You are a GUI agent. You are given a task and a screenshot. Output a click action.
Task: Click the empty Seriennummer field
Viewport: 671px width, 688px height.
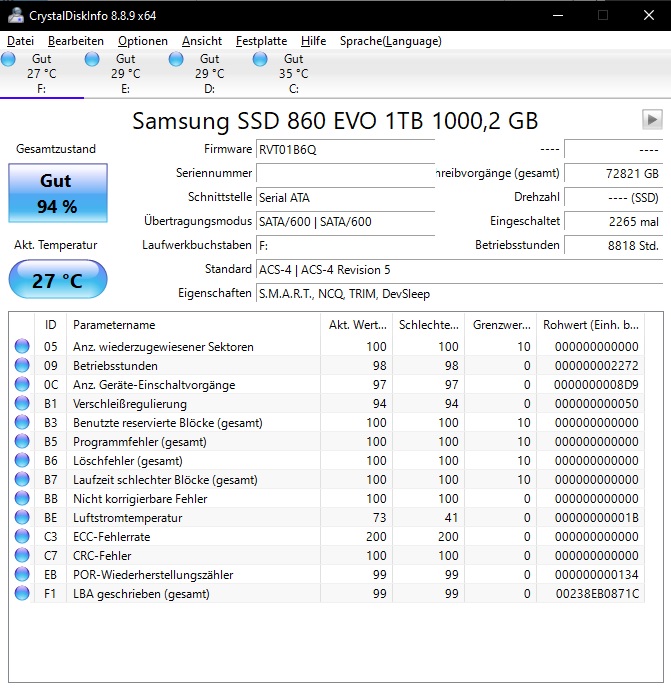[345, 173]
